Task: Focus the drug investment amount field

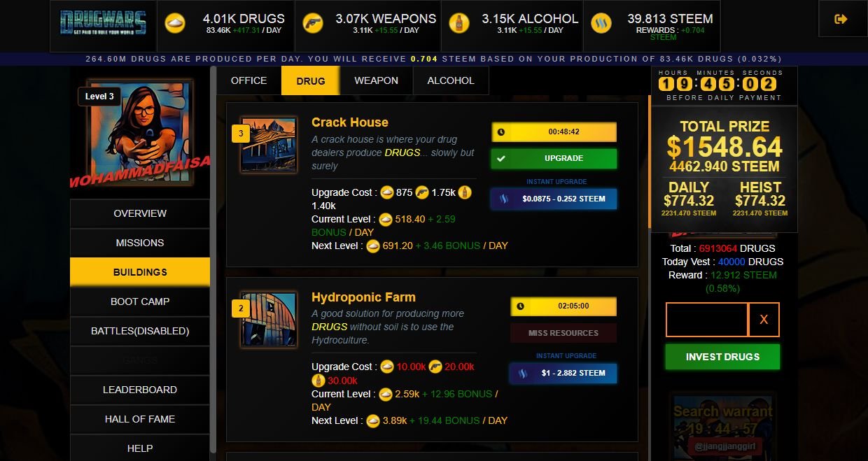Action: tap(707, 320)
